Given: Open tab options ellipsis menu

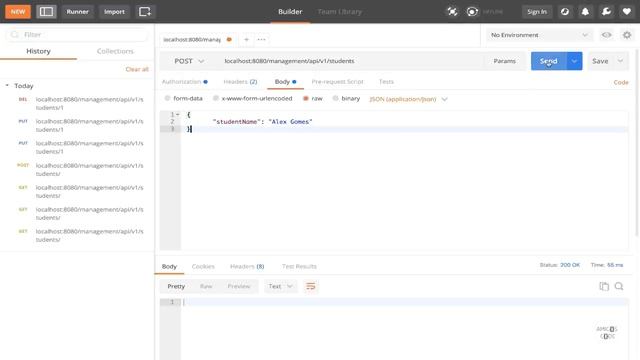Looking at the screenshot, I should pos(262,40).
